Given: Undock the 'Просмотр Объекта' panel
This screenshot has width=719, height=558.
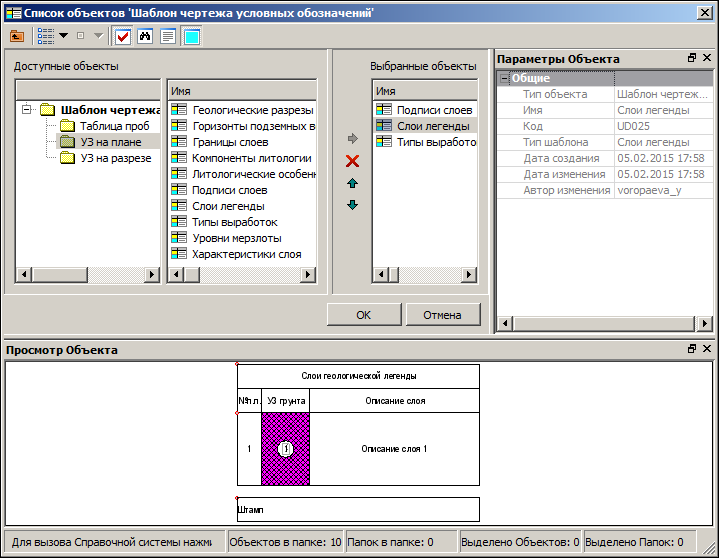Looking at the screenshot, I should (x=692, y=349).
